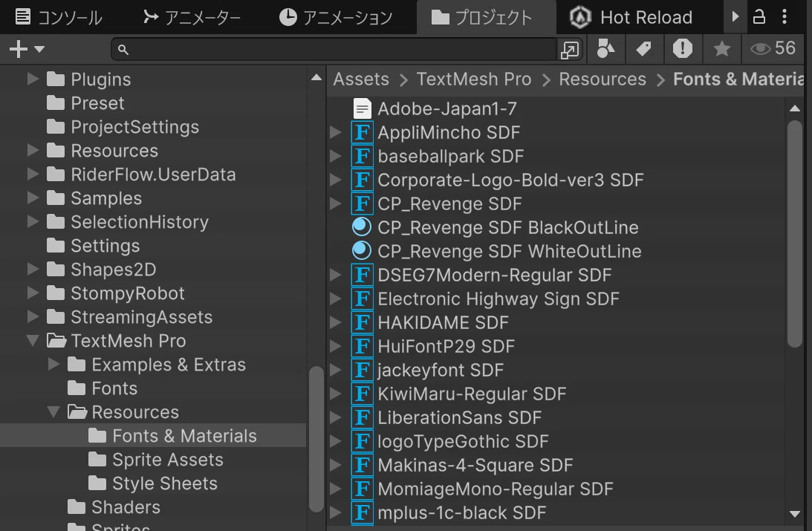Select Fonts & Materials in breadcrumb
The image size is (812, 531).
(x=738, y=79)
